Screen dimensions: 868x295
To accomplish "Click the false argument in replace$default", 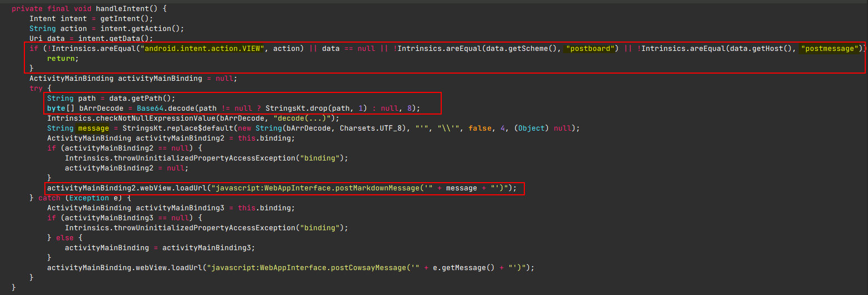I will click(x=479, y=128).
